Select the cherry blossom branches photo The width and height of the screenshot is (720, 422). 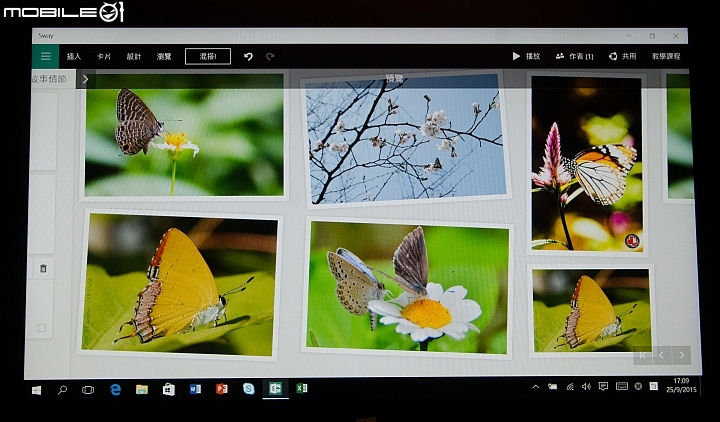[406, 139]
